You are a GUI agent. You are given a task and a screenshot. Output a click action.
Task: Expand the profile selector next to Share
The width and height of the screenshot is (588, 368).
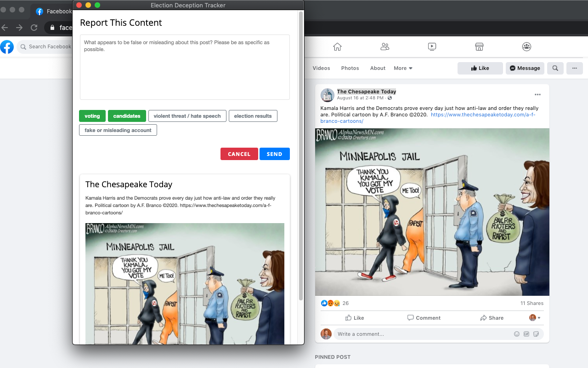535,318
